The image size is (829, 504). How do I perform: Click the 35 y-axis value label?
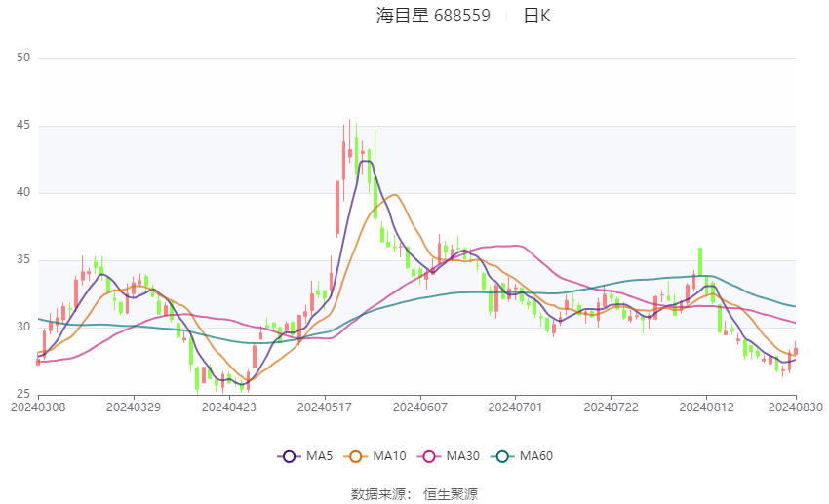click(x=23, y=259)
